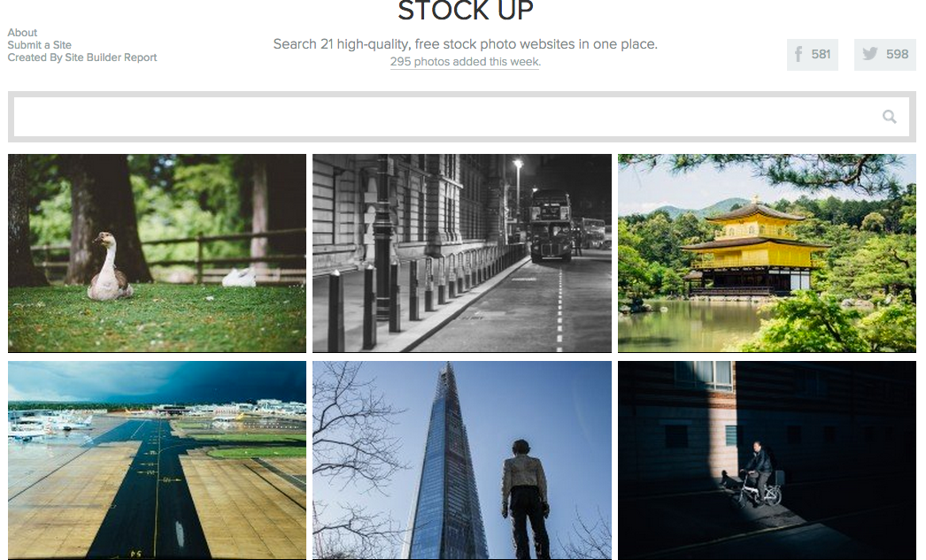This screenshot has width=926, height=560.
Task: Click the Facebook icon in share button
Action: click(799, 54)
